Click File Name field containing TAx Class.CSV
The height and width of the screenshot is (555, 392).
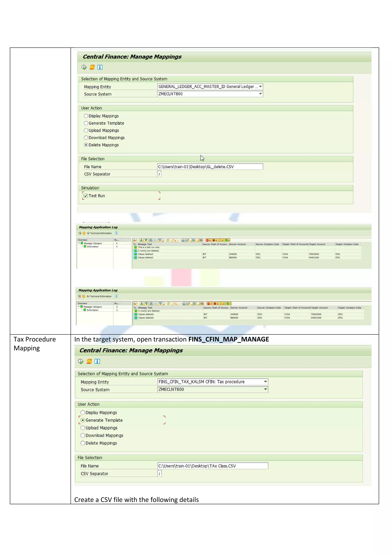point(213,466)
